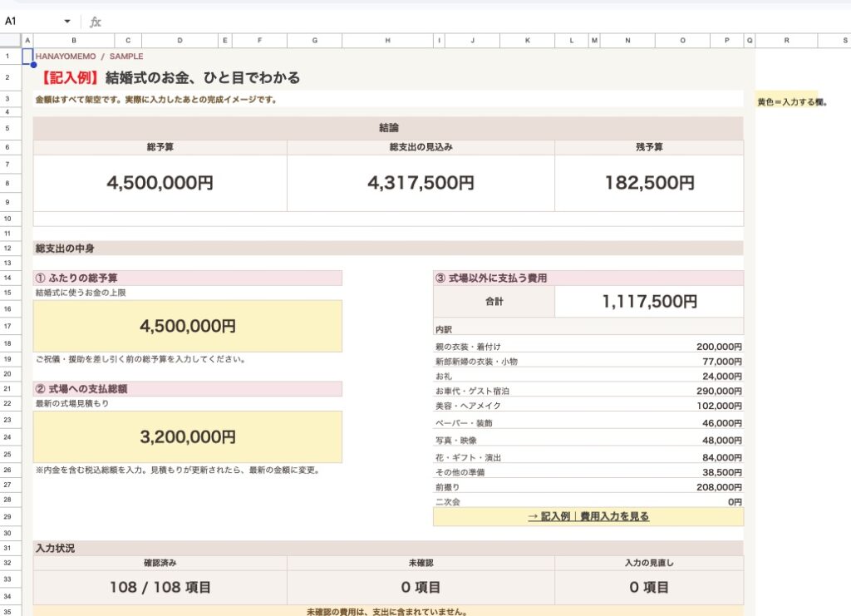The image size is (851, 616).
Task: Click the 84,000円 amount
Action: [x=722, y=457]
